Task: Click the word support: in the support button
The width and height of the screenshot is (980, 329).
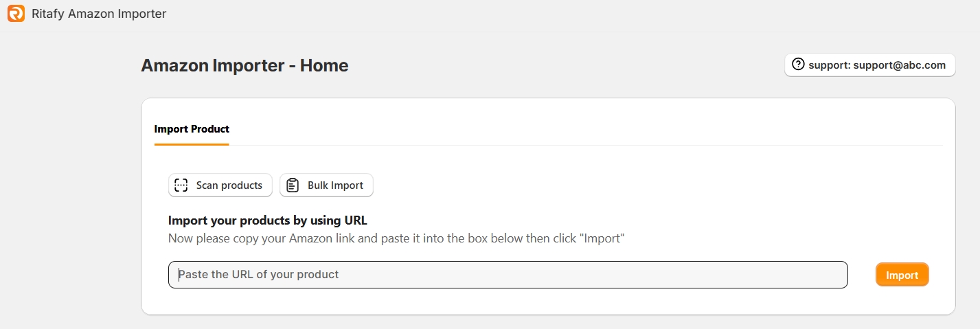Action: [x=829, y=65]
